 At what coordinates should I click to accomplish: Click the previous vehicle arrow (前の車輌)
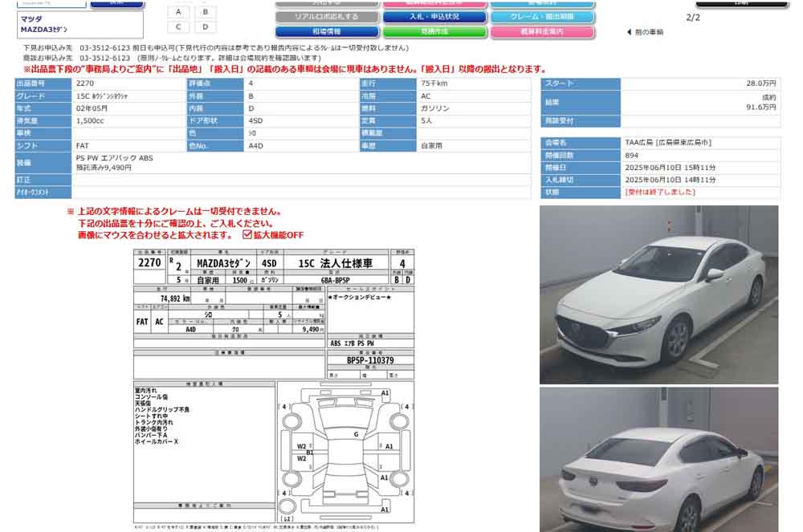(645, 32)
